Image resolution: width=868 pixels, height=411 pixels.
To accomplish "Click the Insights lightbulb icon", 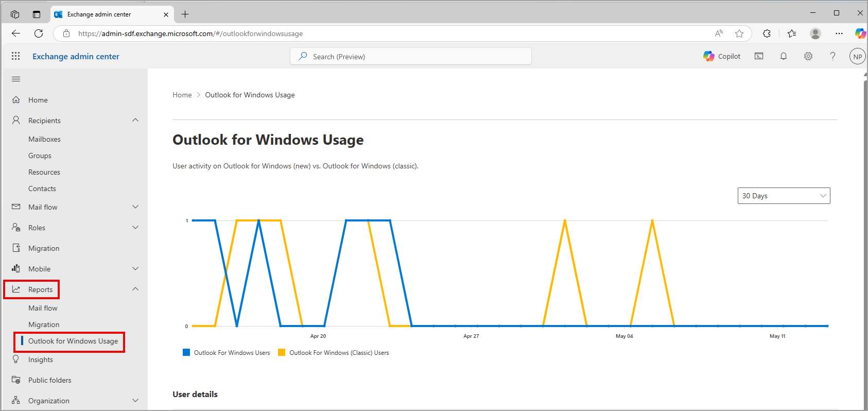I will [16, 359].
